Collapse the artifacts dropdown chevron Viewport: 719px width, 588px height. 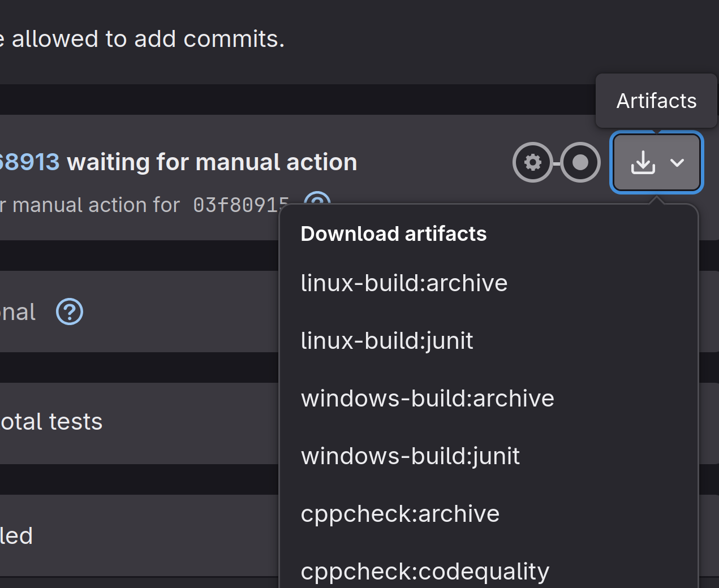pyautogui.click(x=677, y=163)
